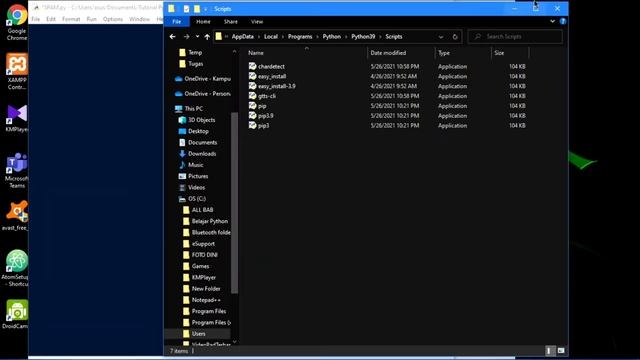Open Home ribbon tab

pyautogui.click(x=203, y=22)
